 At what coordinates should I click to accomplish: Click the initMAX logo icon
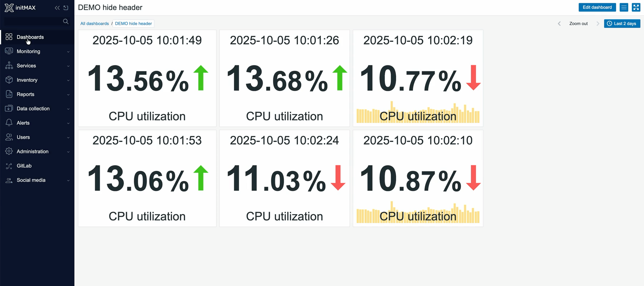(x=9, y=8)
